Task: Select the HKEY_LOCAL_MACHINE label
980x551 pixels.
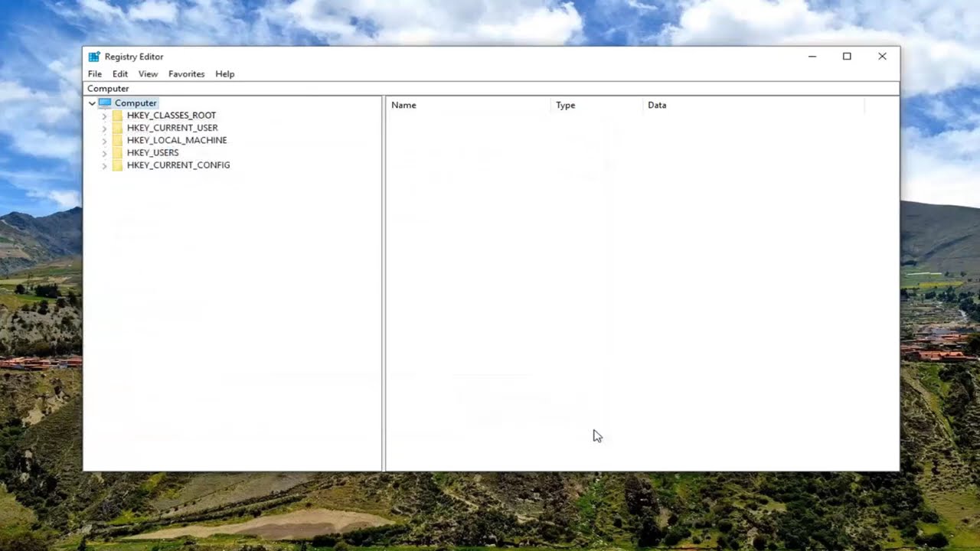Action: point(177,140)
